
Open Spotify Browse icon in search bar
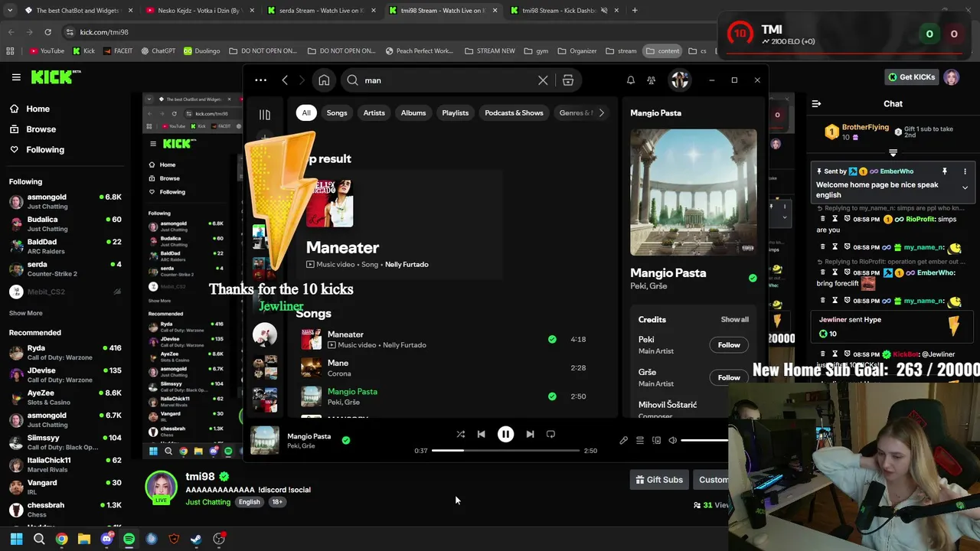pos(568,80)
